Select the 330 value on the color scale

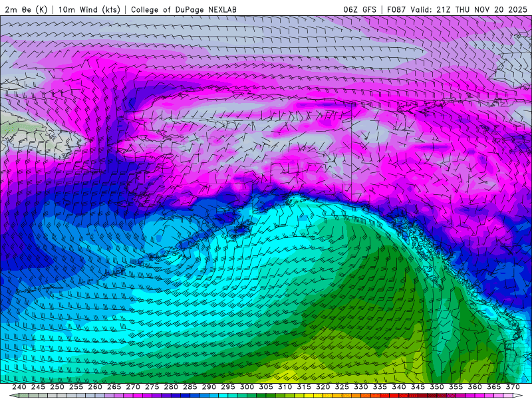[x=361, y=387]
